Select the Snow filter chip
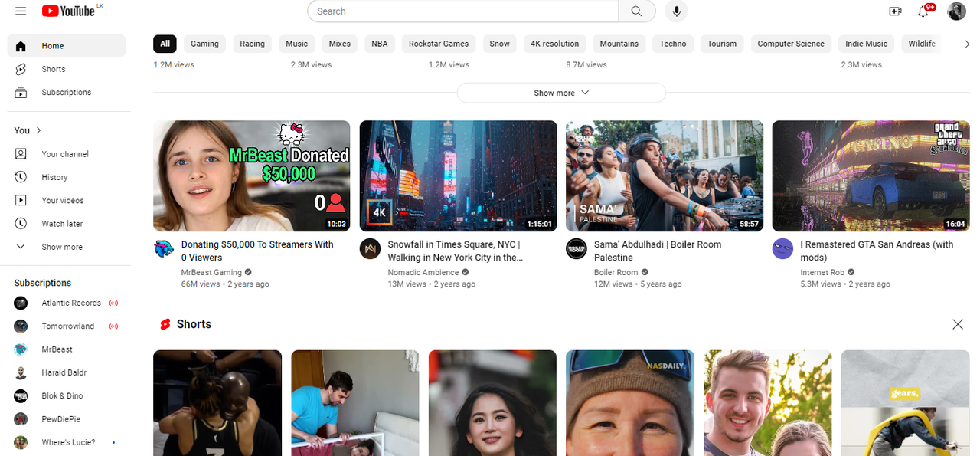Image resolution: width=980 pixels, height=456 pixels. pyautogui.click(x=500, y=44)
